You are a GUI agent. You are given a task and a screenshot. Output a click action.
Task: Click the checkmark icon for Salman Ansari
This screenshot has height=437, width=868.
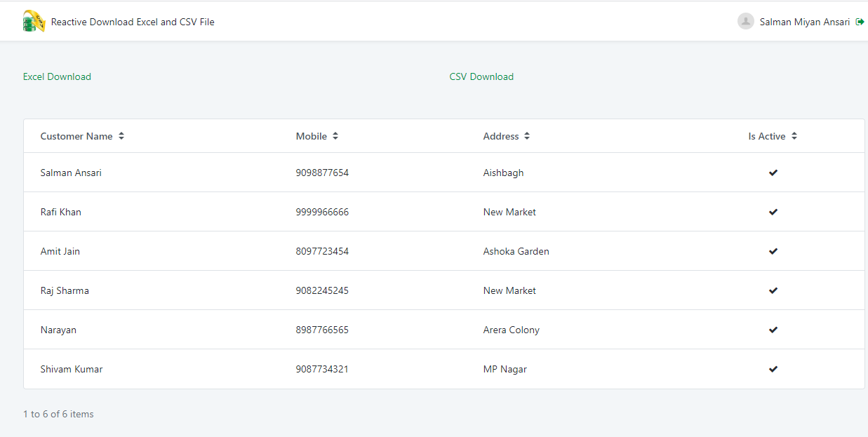(x=773, y=173)
